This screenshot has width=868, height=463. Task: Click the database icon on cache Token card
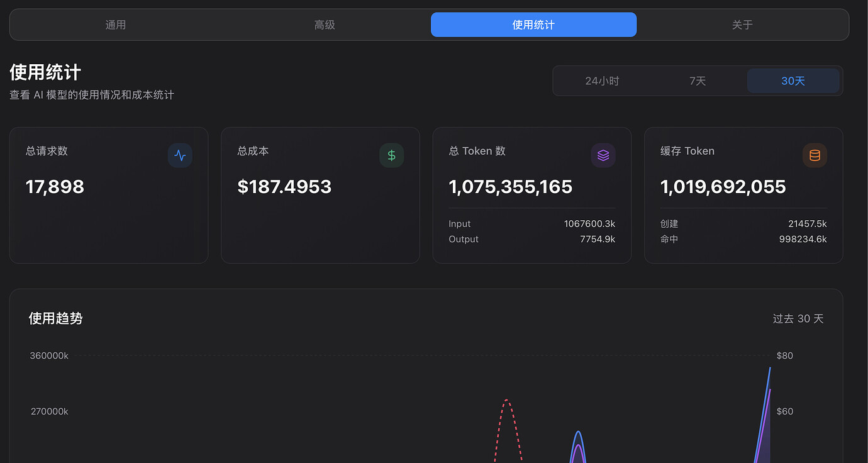pos(815,155)
